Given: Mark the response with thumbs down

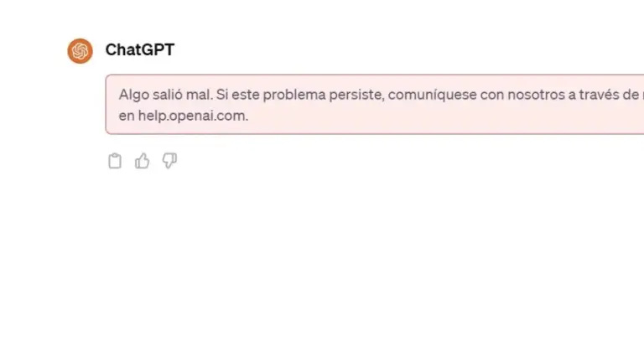Looking at the screenshot, I should click(169, 161).
